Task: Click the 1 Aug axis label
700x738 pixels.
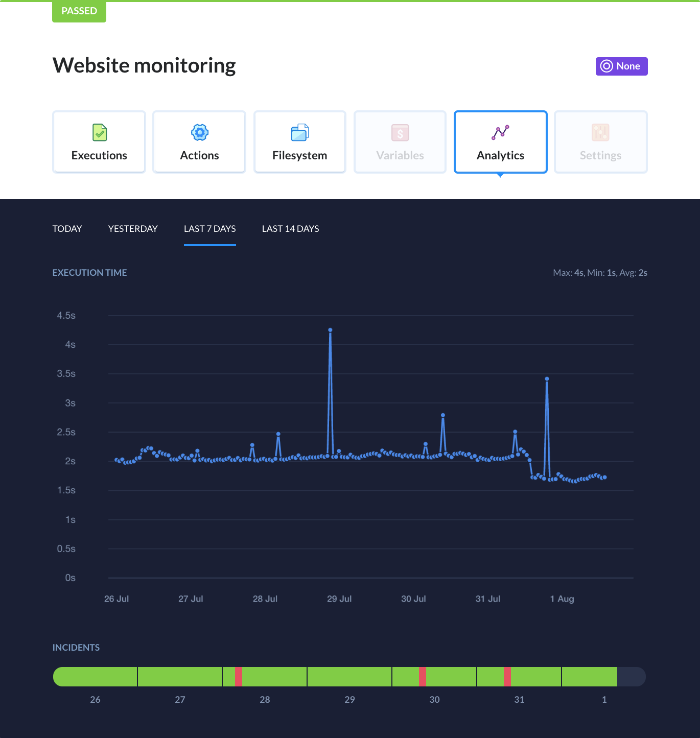Action: (562, 599)
